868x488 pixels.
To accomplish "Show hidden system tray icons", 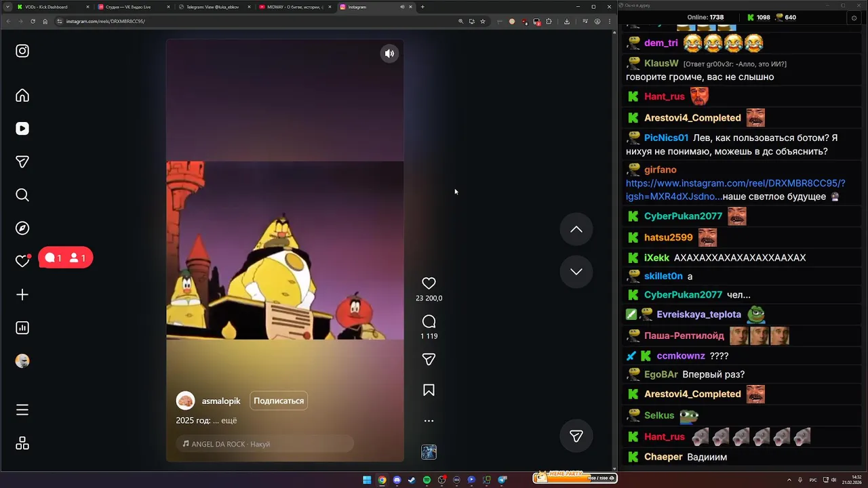I will tap(789, 480).
